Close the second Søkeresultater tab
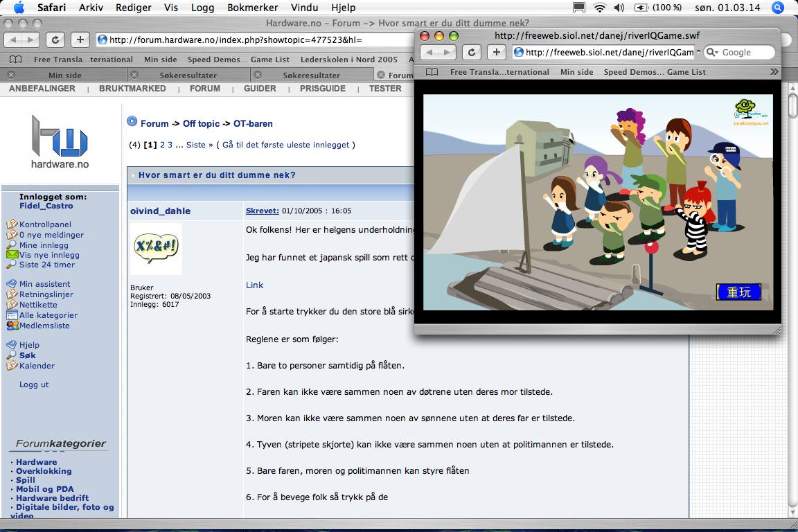 click(x=258, y=75)
